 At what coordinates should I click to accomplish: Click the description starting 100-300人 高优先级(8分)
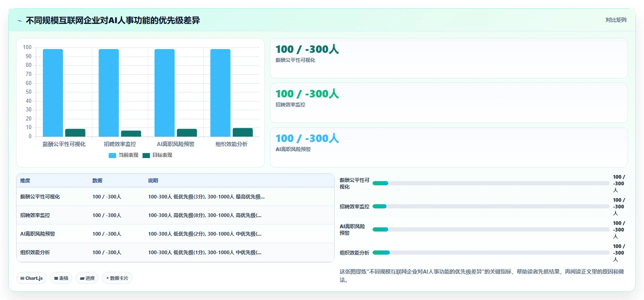click(x=205, y=215)
